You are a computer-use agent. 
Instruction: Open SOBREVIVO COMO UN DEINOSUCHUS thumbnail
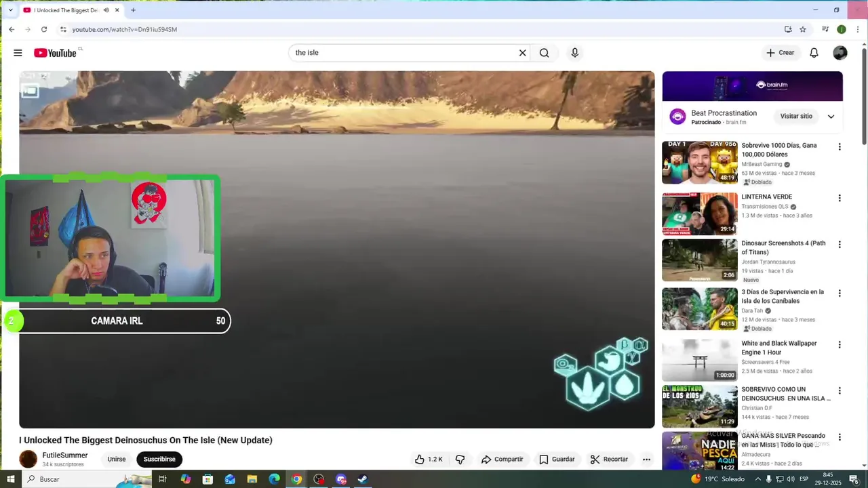700,406
